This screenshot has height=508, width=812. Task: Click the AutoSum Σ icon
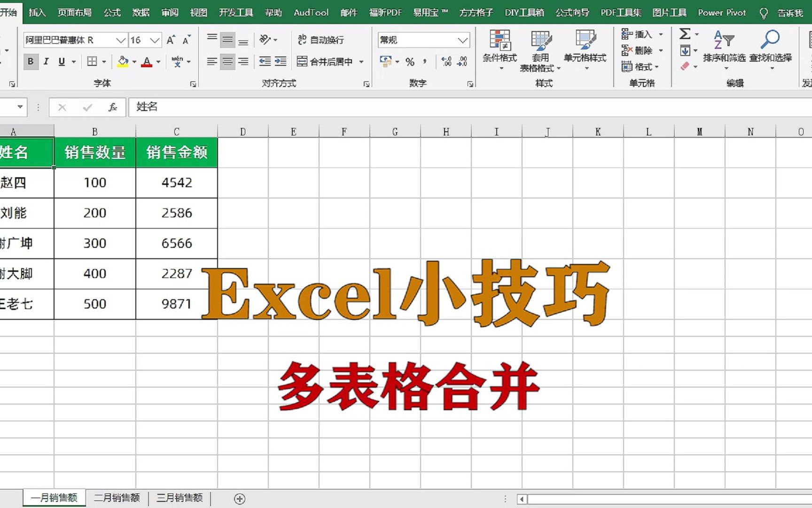tap(684, 34)
